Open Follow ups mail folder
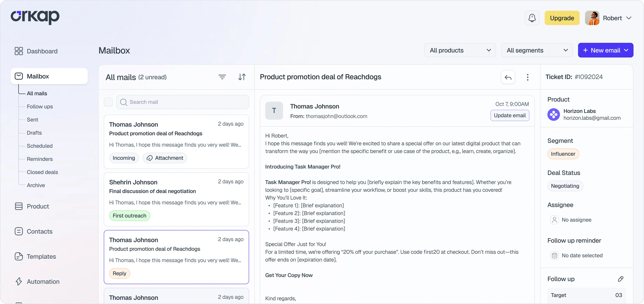Screen dimensions: 644x304 tap(40, 106)
